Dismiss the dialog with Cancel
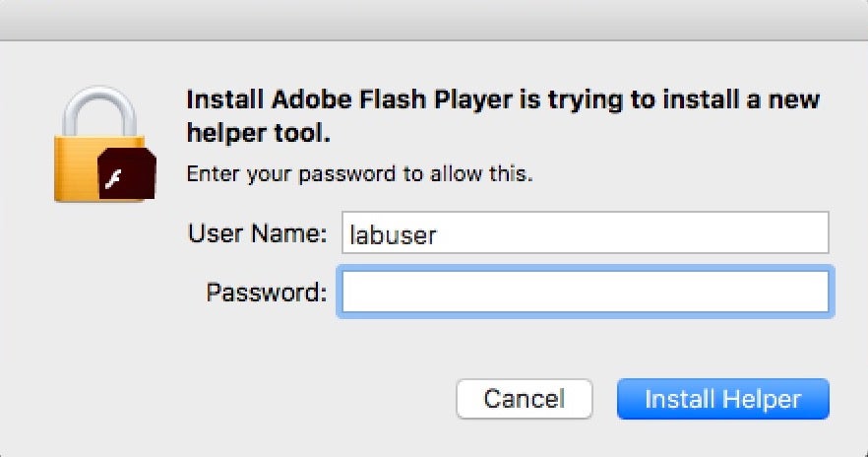 pos(524,399)
